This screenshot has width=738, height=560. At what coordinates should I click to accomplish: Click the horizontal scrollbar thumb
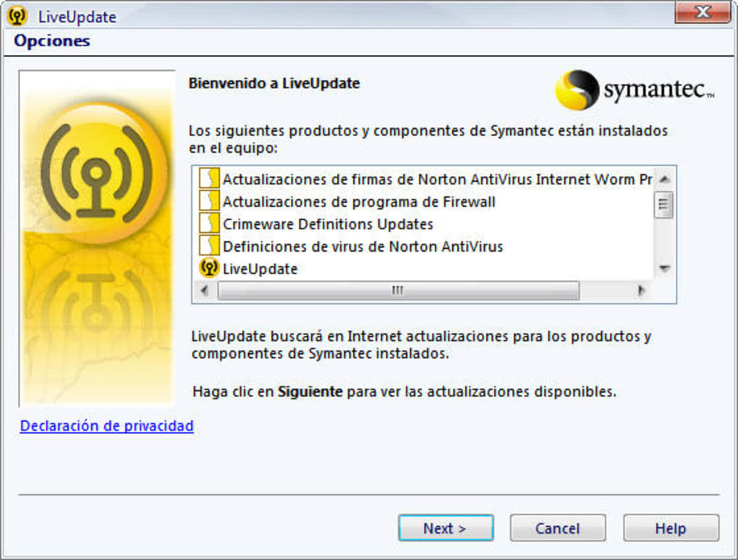[398, 290]
